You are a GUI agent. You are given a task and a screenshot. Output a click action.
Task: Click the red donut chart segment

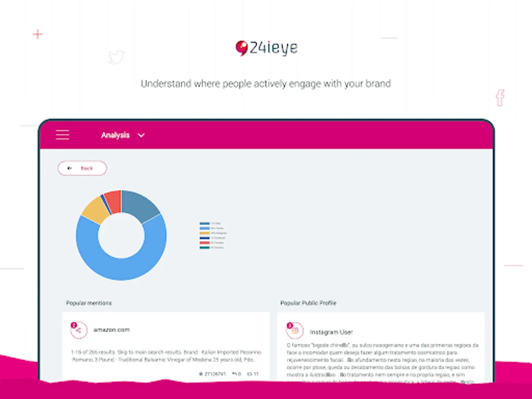pos(114,202)
